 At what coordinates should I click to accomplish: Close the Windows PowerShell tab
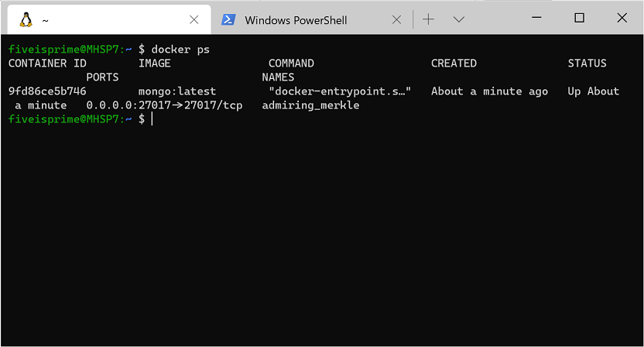coord(396,19)
